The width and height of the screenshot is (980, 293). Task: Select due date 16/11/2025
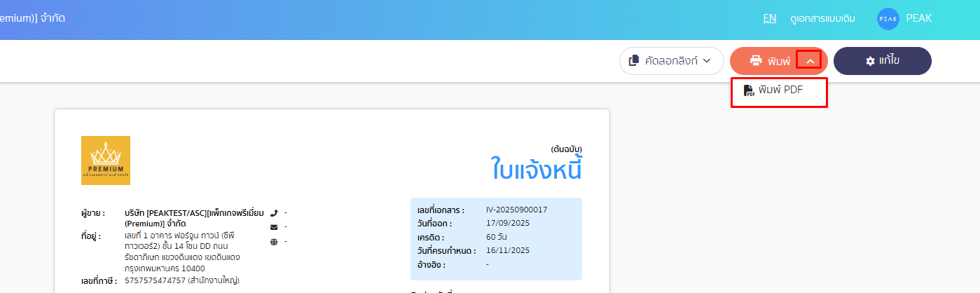507,250
